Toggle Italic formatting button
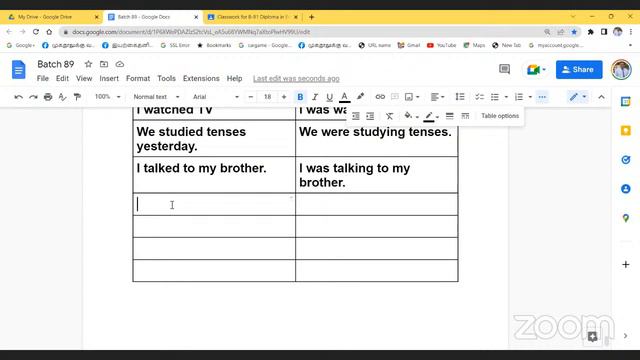The height and width of the screenshot is (360, 640). click(315, 97)
